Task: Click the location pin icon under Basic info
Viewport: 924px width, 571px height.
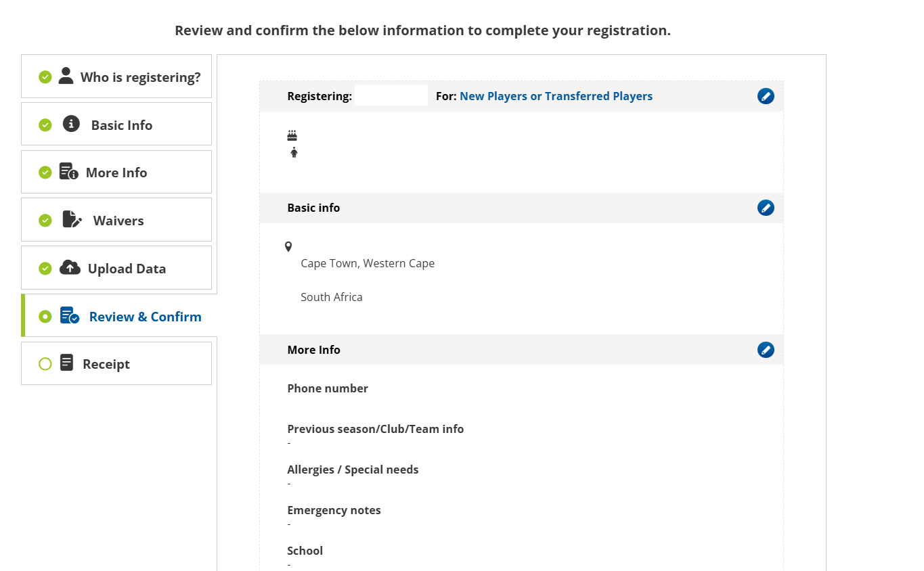Action: 288,247
